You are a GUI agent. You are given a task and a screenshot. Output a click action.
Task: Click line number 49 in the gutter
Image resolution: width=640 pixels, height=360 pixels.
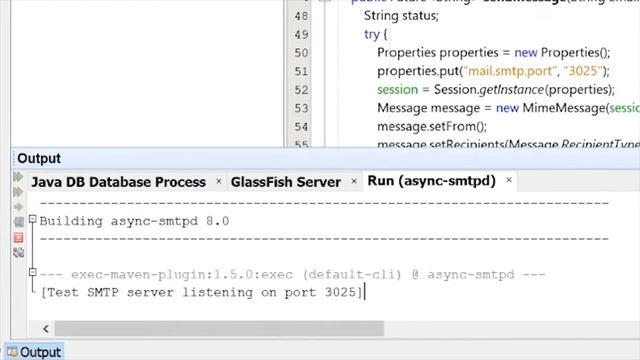[x=301, y=35]
